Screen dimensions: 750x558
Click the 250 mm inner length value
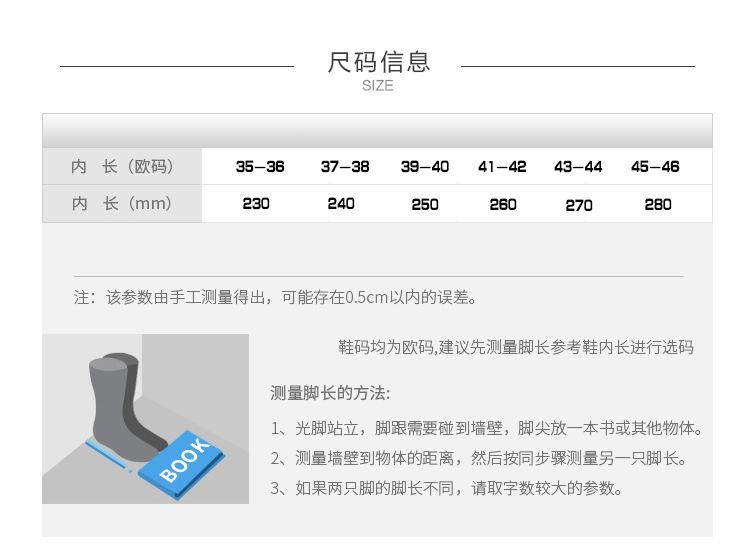click(x=425, y=205)
